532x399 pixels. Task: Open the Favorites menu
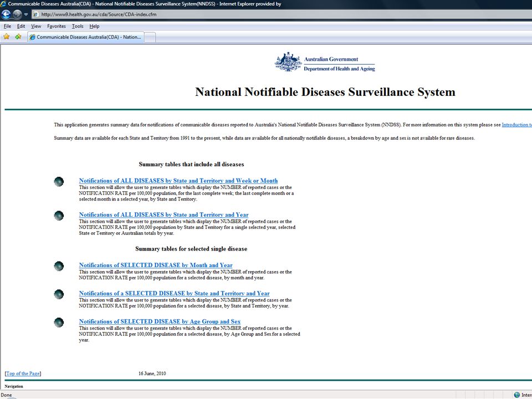point(57,26)
